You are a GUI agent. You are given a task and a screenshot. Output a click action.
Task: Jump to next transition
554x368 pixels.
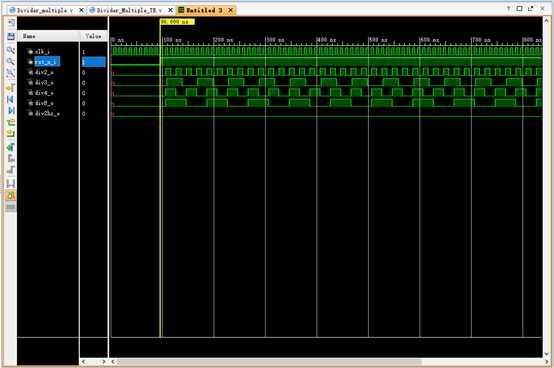[11, 134]
